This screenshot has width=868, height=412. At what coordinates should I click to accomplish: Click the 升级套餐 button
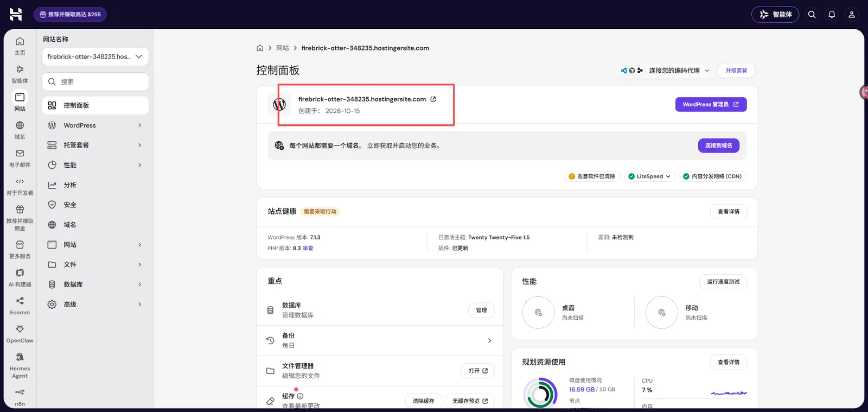[x=736, y=71]
